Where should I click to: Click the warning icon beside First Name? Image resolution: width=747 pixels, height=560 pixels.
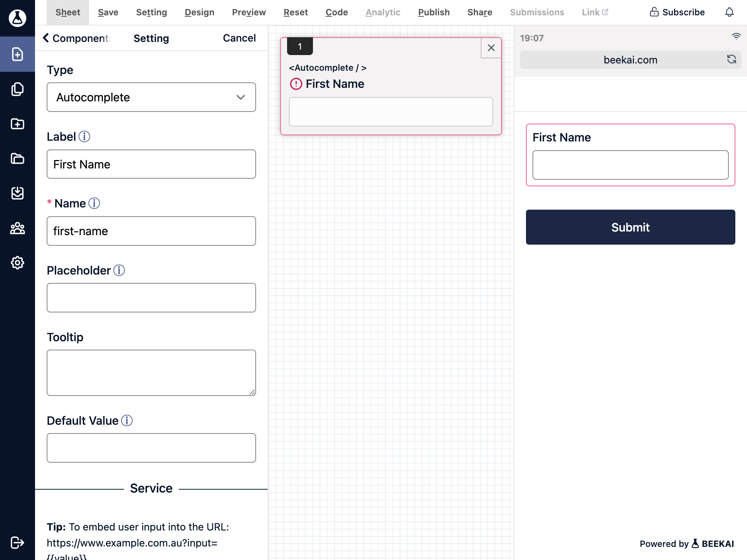[x=296, y=84]
